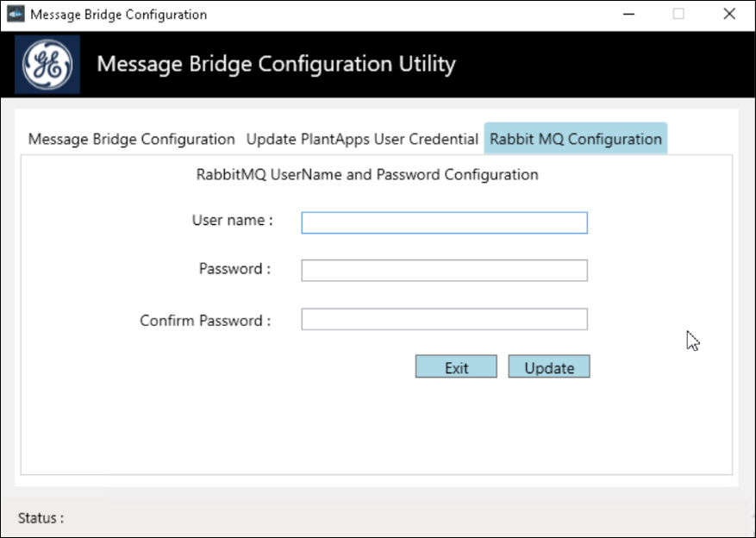Click the 'User name :' label
This screenshot has width=756, height=538.
[x=233, y=221]
